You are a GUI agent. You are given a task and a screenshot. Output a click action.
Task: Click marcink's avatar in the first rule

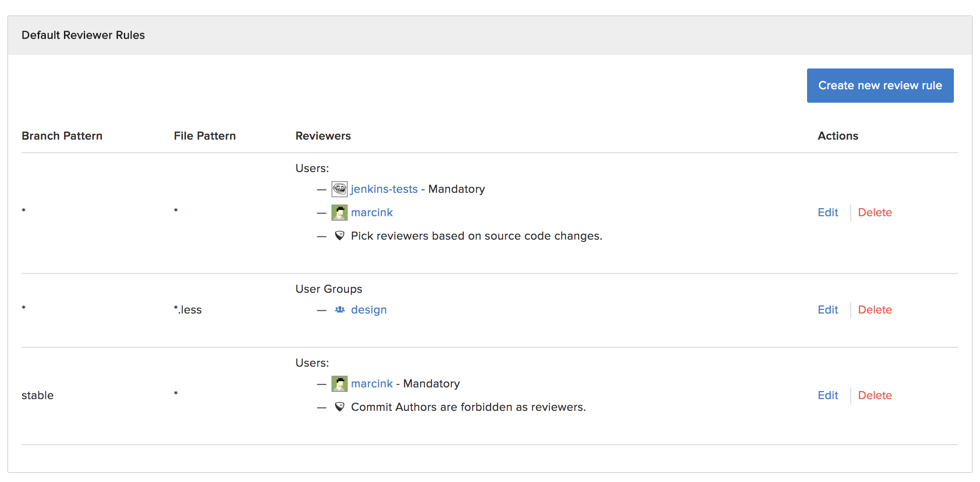point(339,213)
